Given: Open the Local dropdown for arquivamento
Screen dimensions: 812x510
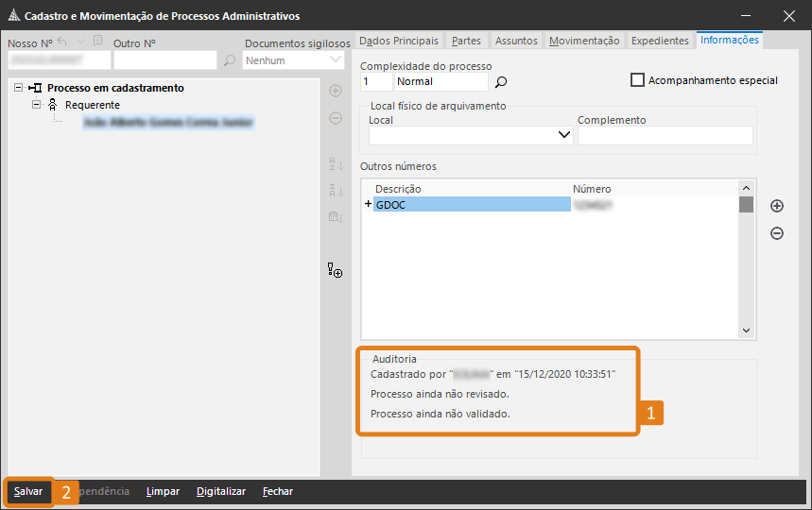Looking at the screenshot, I should click(564, 135).
